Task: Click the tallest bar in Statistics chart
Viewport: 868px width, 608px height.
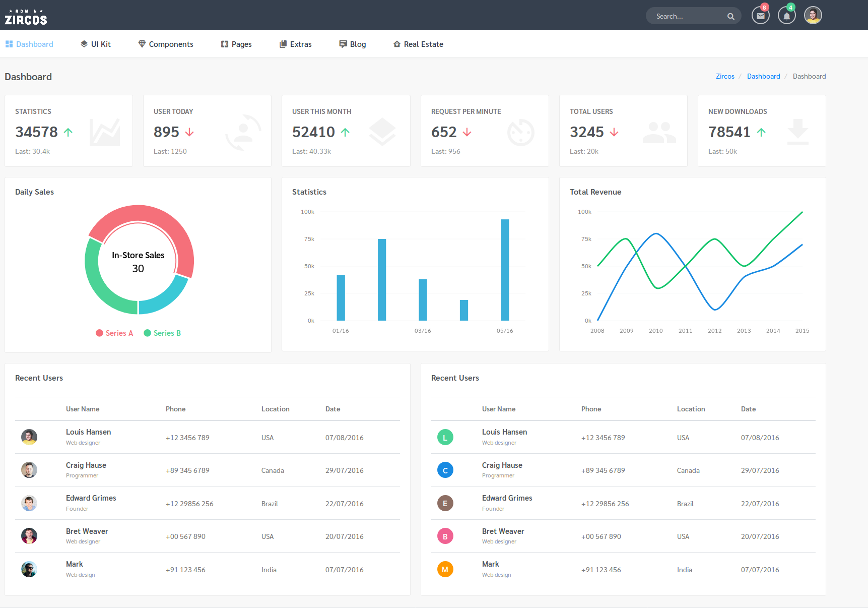Action: pos(505,270)
